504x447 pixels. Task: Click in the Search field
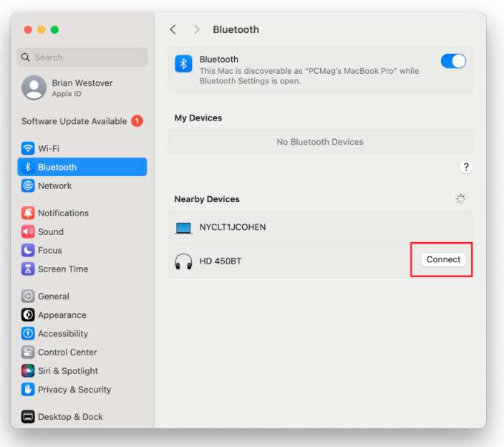[x=82, y=57]
